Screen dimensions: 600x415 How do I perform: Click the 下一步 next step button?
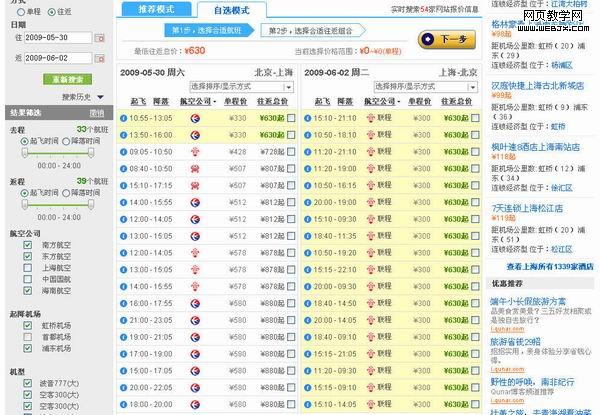coord(436,41)
